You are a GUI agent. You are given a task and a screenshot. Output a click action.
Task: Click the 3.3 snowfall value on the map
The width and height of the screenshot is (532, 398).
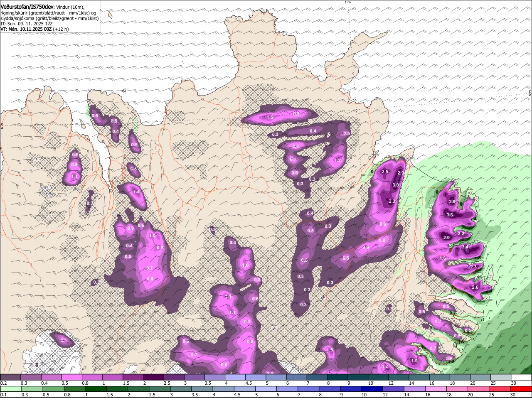click(x=450, y=215)
